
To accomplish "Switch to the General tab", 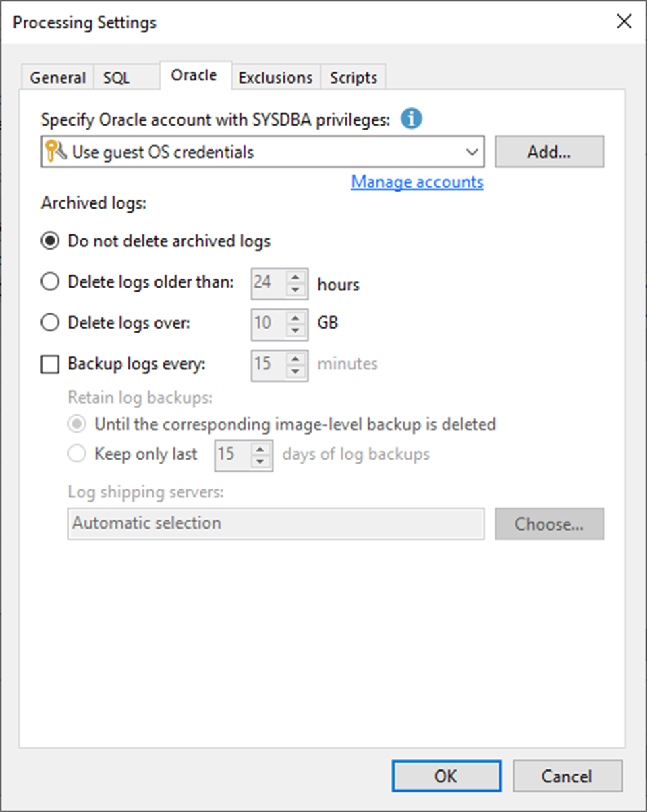I will click(x=57, y=77).
